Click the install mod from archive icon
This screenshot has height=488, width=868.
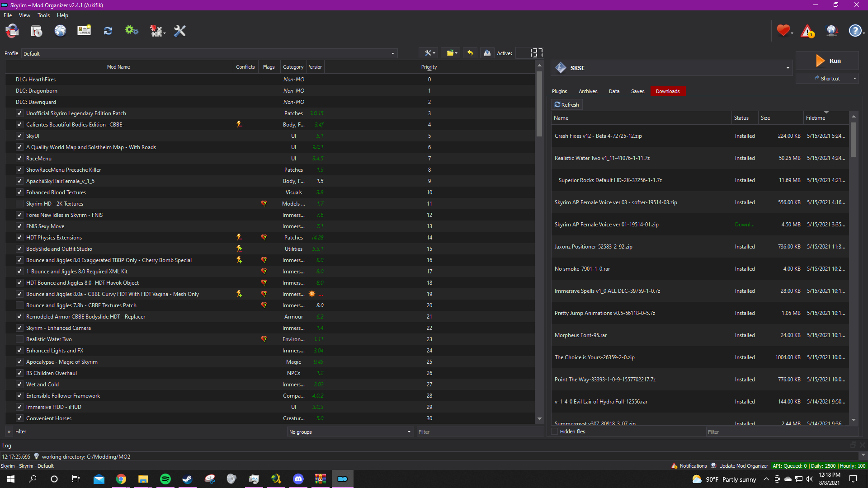36,31
